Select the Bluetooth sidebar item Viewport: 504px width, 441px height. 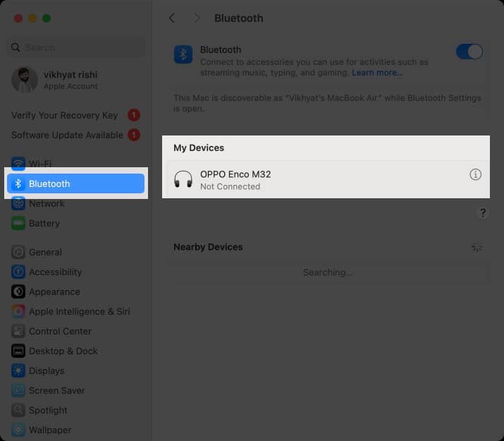click(76, 183)
